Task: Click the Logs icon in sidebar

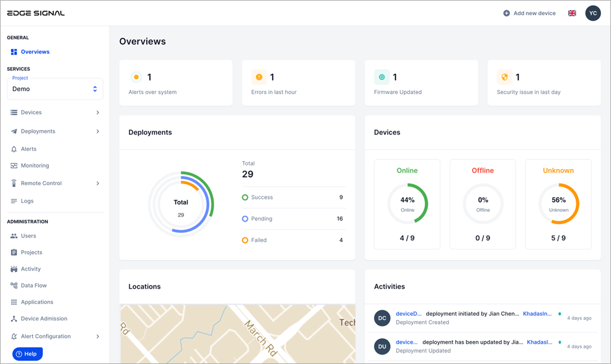Action: [14, 201]
